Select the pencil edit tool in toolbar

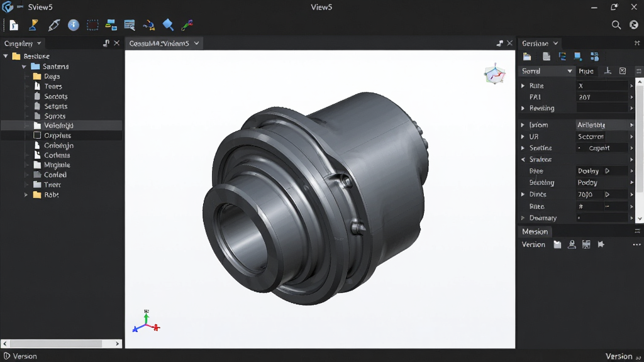(x=34, y=25)
